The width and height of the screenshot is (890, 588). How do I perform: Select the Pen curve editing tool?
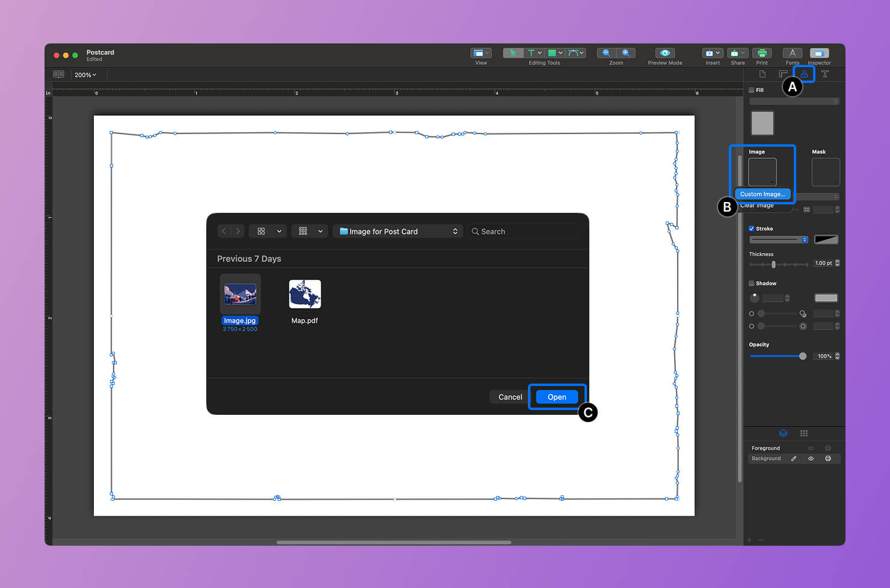click(x=572, y=53)
